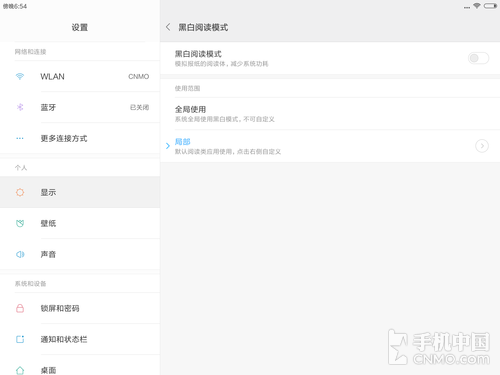Click the notification icon beside 通知和状态栏
The width and height of the screenshot is (500, 375).
[x=20, y=339]
